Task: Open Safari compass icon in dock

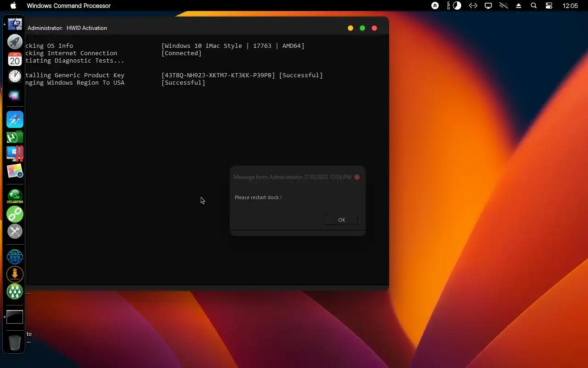Action: [x=15, y=120]
